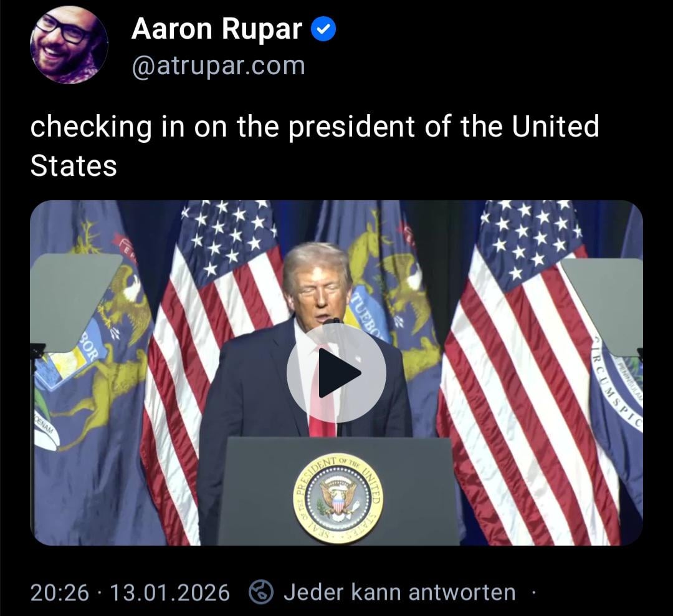Click the globe reply-settings icon

pos(261,592)
